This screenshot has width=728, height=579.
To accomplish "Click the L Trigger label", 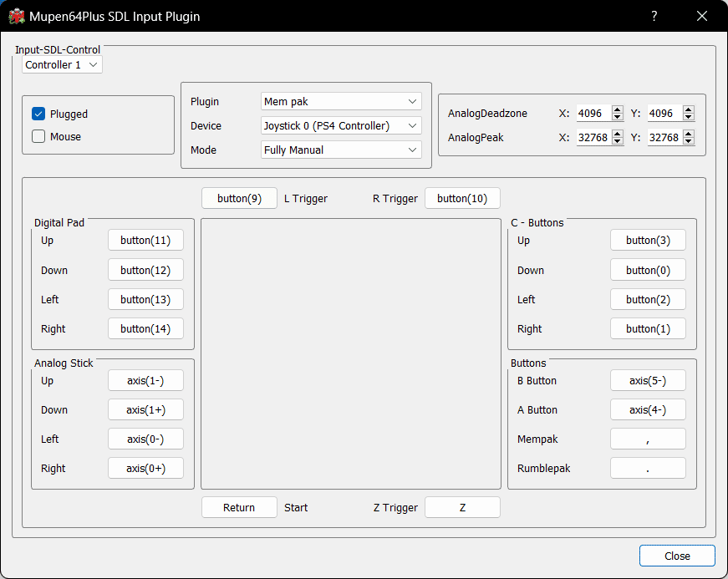I will coord(306,199).
